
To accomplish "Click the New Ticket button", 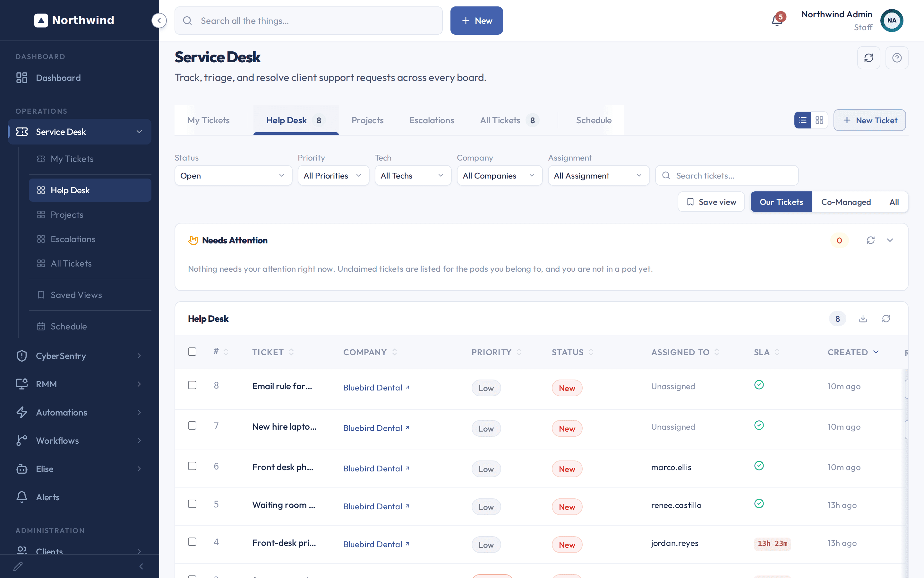I will coord(869,120).
